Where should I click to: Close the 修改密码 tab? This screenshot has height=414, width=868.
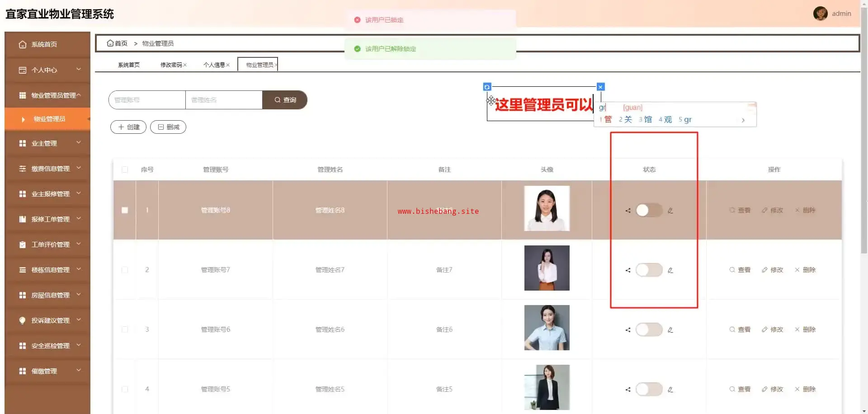click(x=185, y=65)
